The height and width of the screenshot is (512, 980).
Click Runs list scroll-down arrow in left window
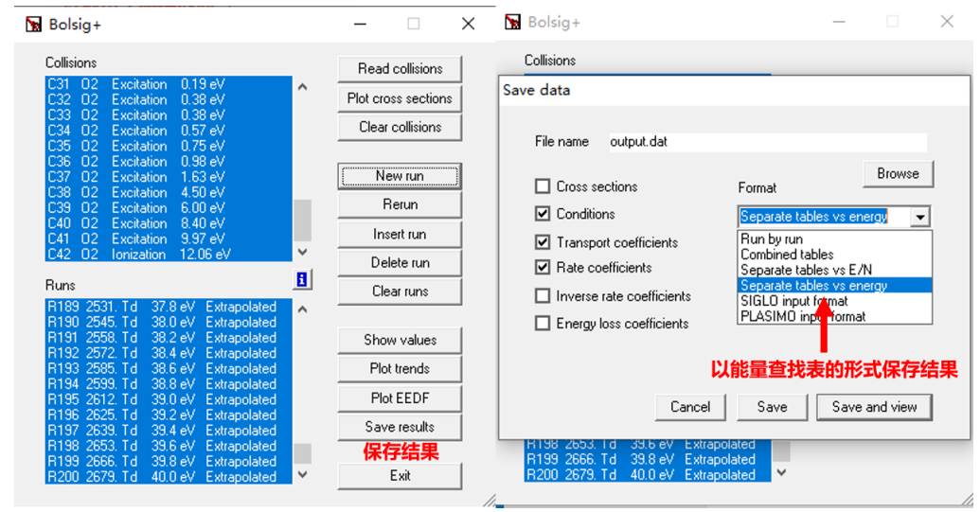302,474
